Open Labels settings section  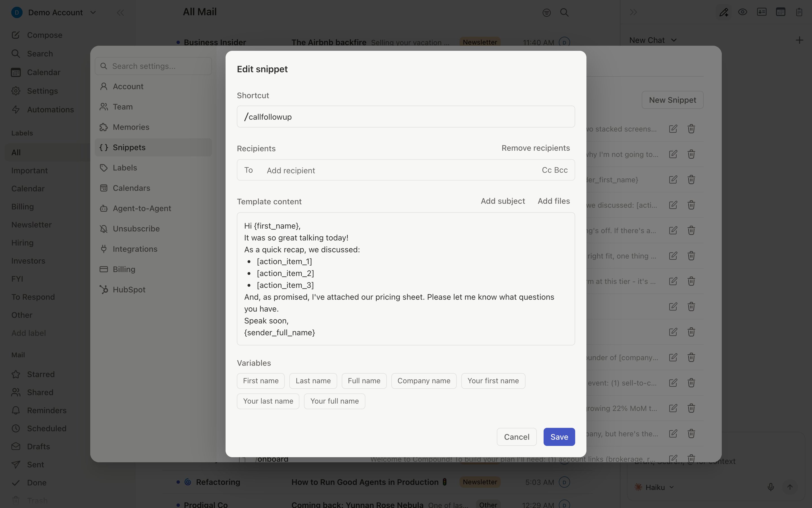click(x=153, y=168)
